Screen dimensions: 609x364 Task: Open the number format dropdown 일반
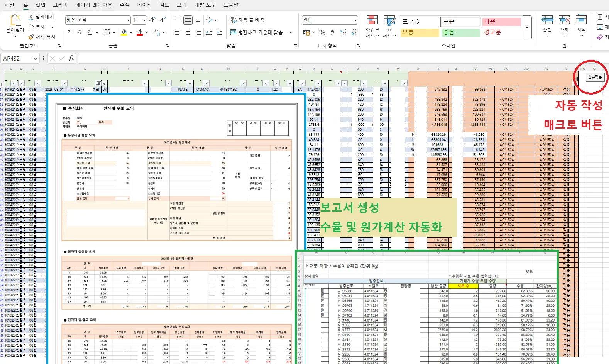[x=355, y=20]
